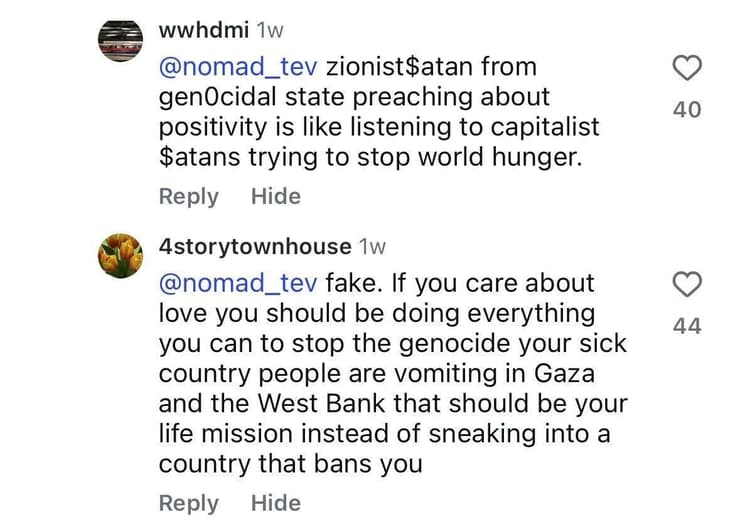The image size is (740, 522).
Task: Reply to 4storytownhouse's comment
Action: pos(189,504)
